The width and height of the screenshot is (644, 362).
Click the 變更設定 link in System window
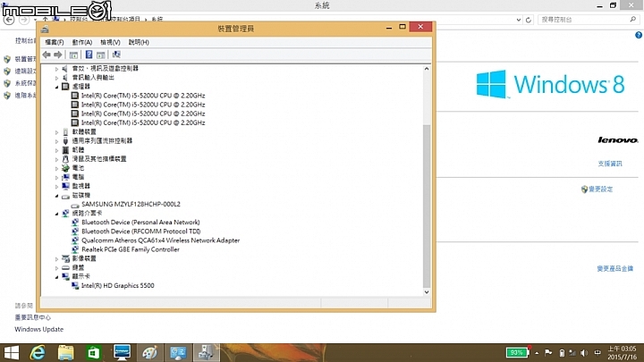point(600,189)
